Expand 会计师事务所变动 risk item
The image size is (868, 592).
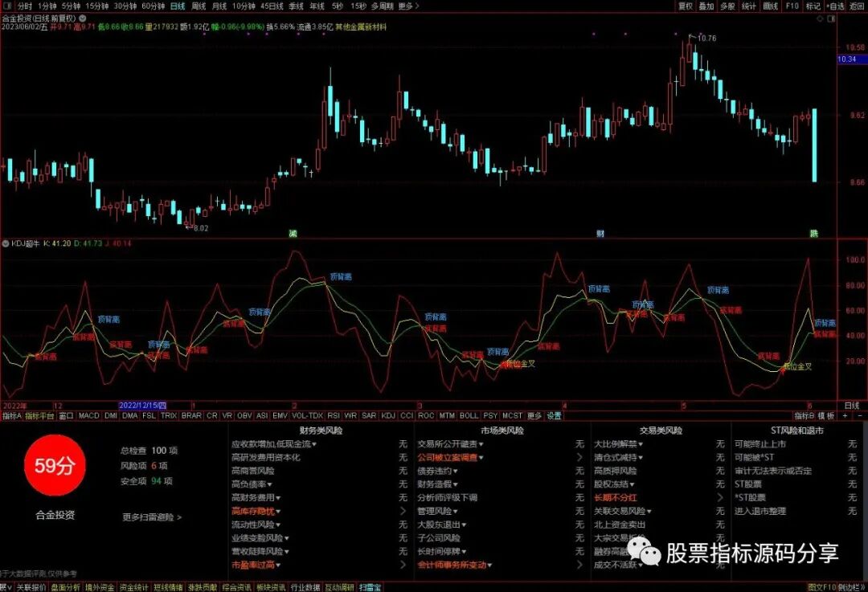pos(454,565)
